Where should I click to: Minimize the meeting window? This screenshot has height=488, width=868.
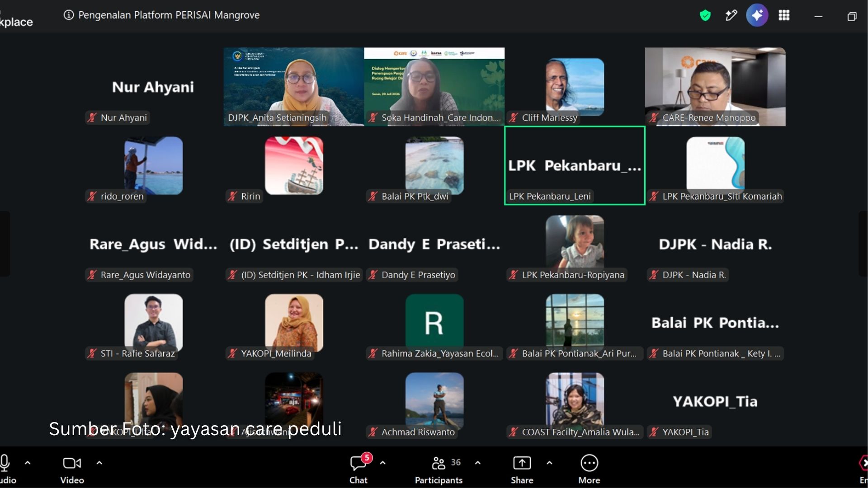818,16
